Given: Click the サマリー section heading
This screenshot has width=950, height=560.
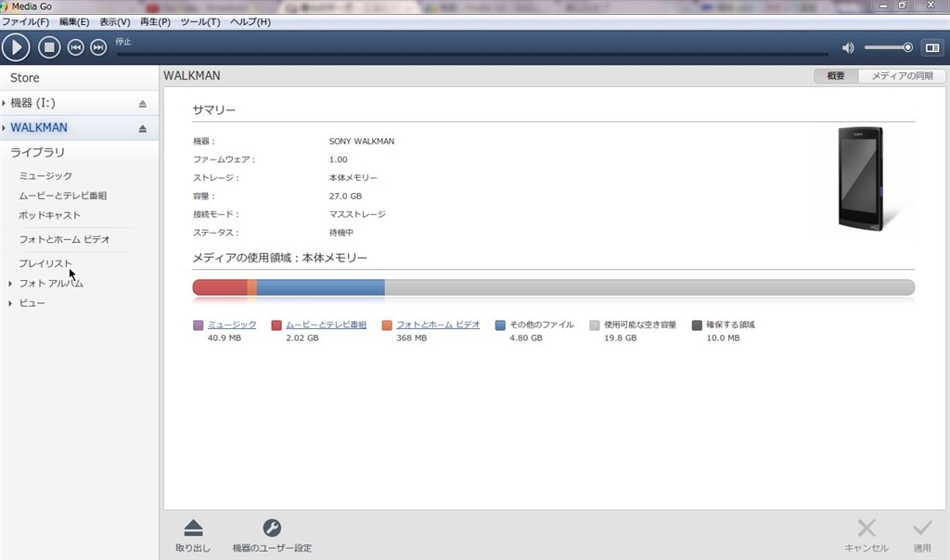Looking at the screenshot, I should click(214, 110).
